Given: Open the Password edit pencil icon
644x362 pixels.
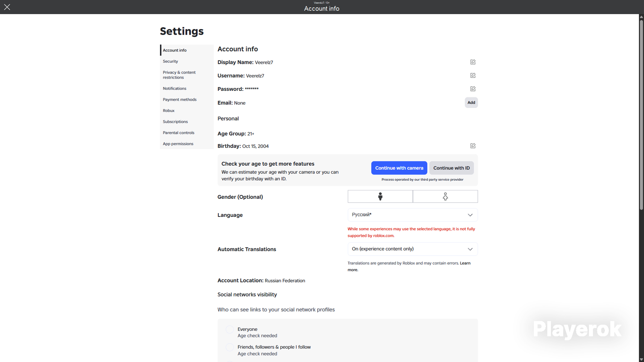Looking at the screenshot, I should [473, 89].
